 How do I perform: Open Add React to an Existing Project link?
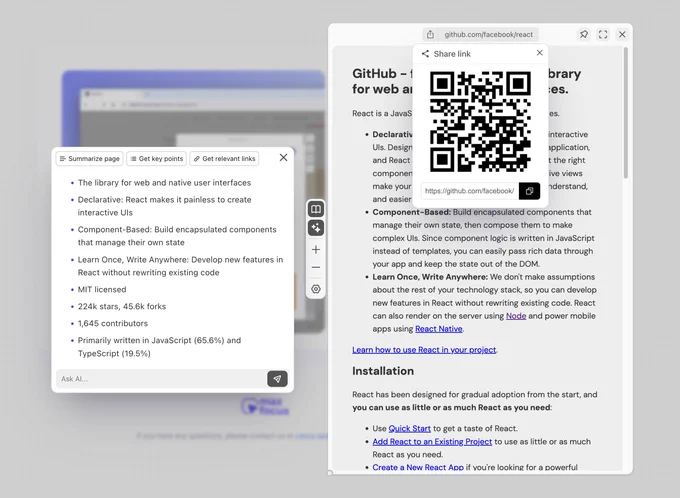coord(432,442)
